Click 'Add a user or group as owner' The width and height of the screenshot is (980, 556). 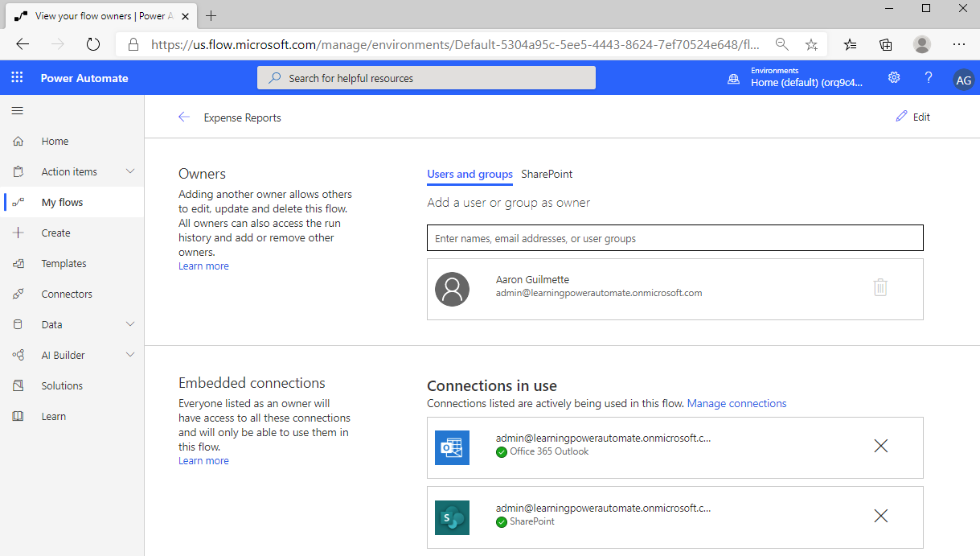508,203
